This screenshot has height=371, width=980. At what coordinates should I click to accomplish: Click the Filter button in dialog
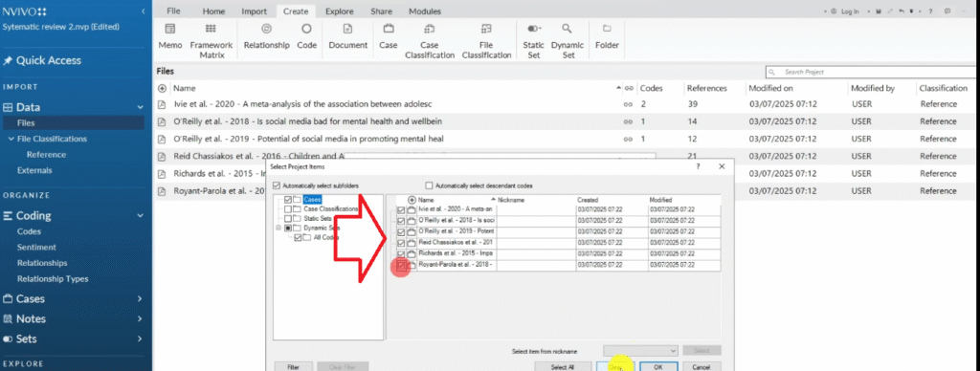[x=293, y=367]
